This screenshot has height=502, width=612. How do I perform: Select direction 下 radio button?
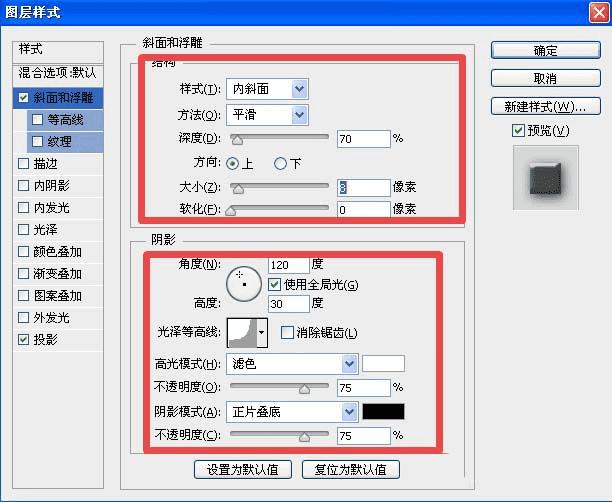pos(280,163)
